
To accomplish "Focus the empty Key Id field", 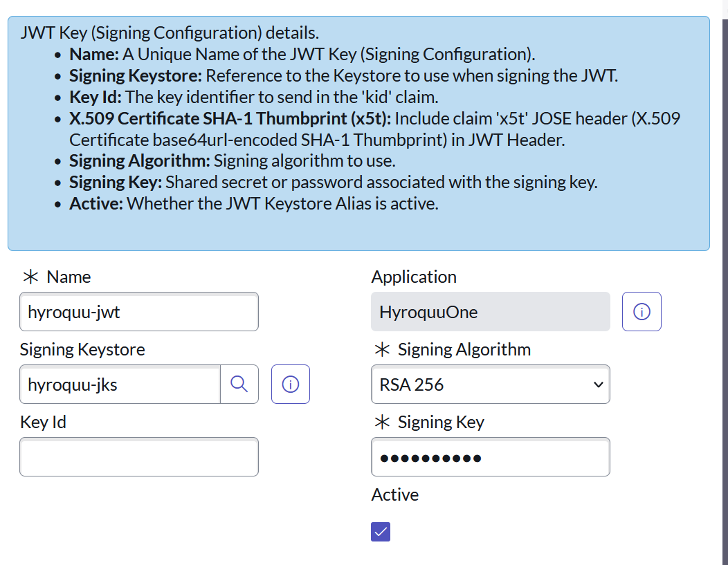I will tap(138, 456).
